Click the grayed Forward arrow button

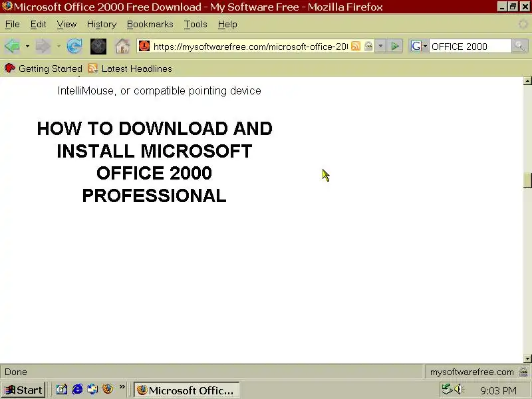(x=43, y=46)
